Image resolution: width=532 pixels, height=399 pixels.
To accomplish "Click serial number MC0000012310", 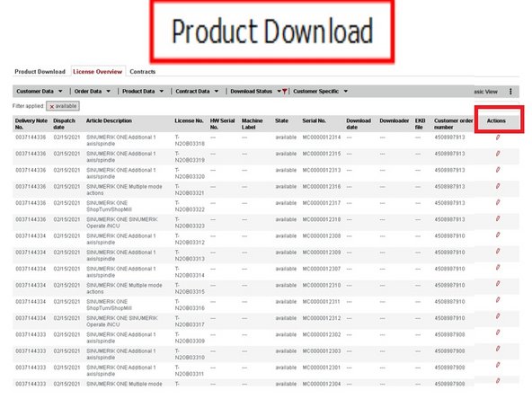I will click(322, 286).
